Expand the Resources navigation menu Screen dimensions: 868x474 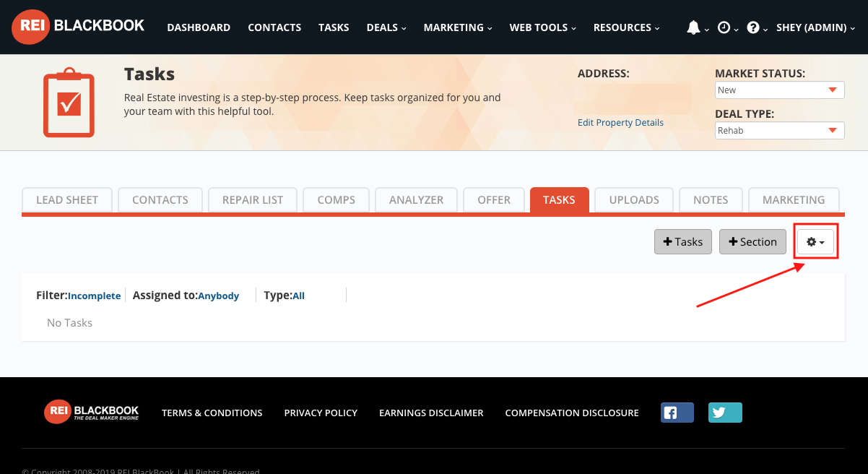coord(627,27)
